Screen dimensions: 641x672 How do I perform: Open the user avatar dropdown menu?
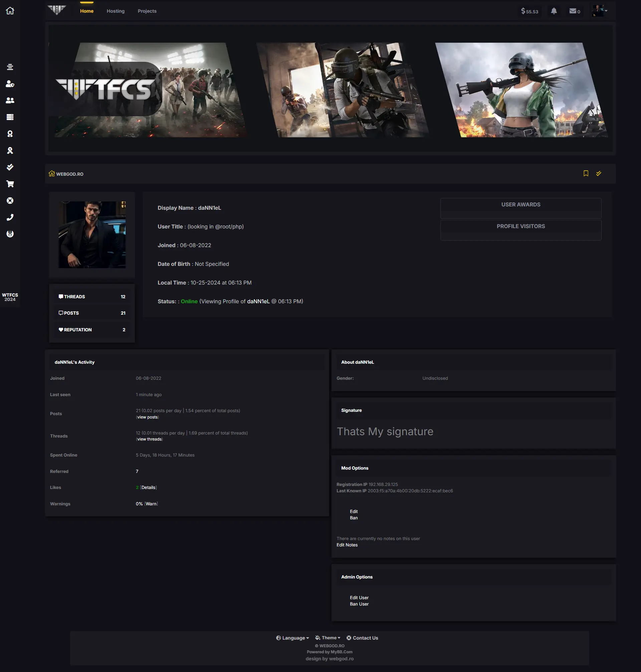tap(599, 11)
